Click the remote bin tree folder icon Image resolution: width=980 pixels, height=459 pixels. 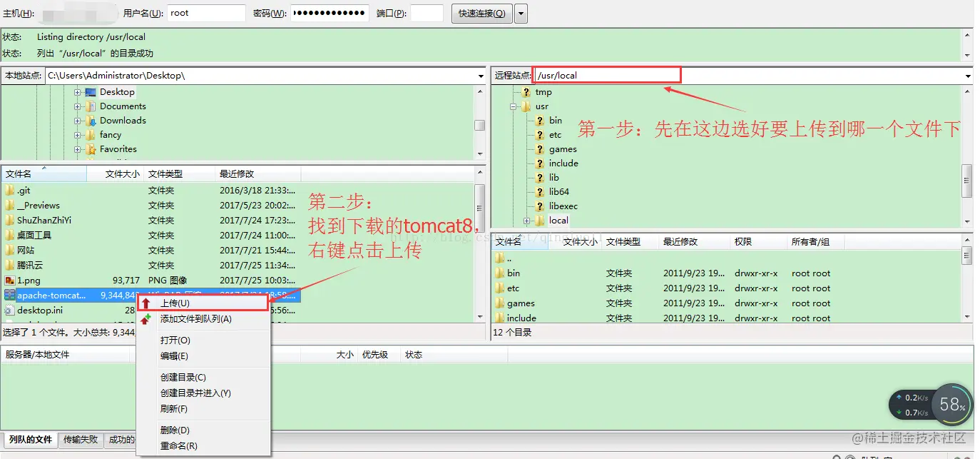click(539, 121)
